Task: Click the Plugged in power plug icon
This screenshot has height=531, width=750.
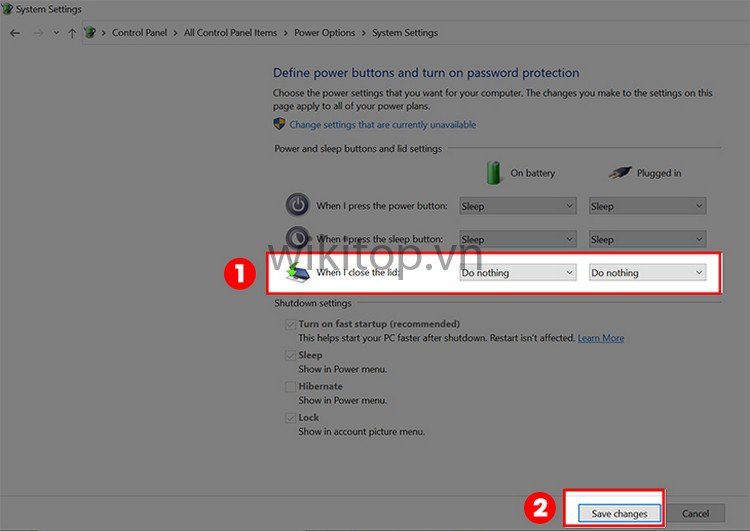Action: click(x=620, y=172)
